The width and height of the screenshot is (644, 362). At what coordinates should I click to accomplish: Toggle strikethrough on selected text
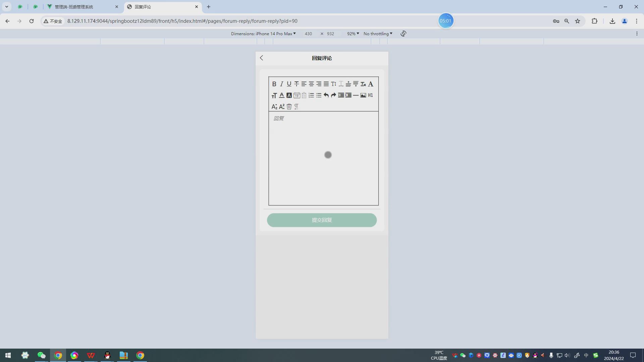tap(297, 84)
